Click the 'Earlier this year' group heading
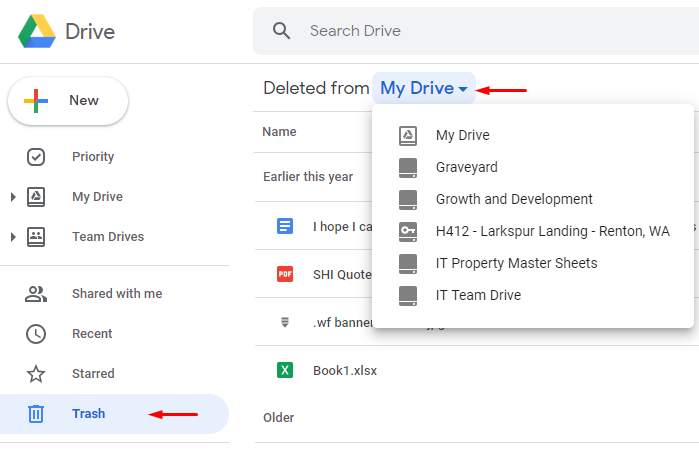 (308, 177)
